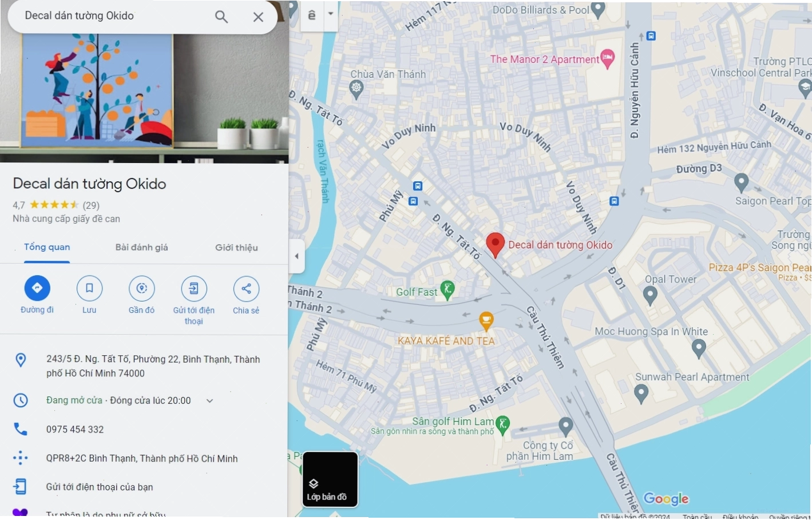Open the dropdown arrow beside the ê button
Screen dimensions: 812x520
(x=331, y=13)
